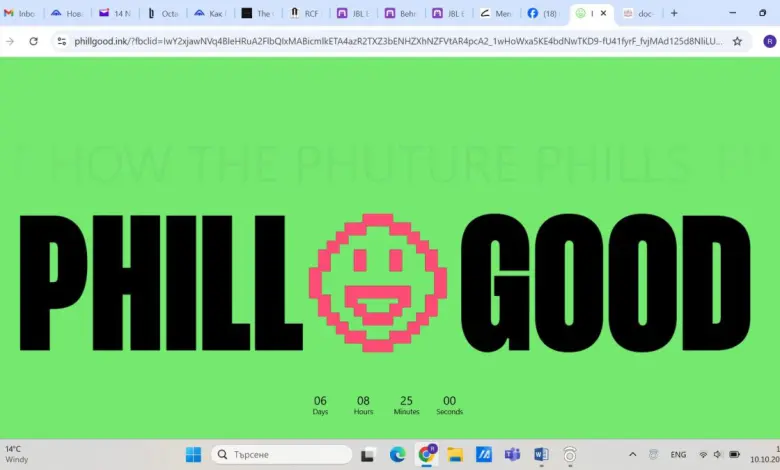Open Microsoft Word from the taskbar
780x470 pixels.
[x=541, y=454]
